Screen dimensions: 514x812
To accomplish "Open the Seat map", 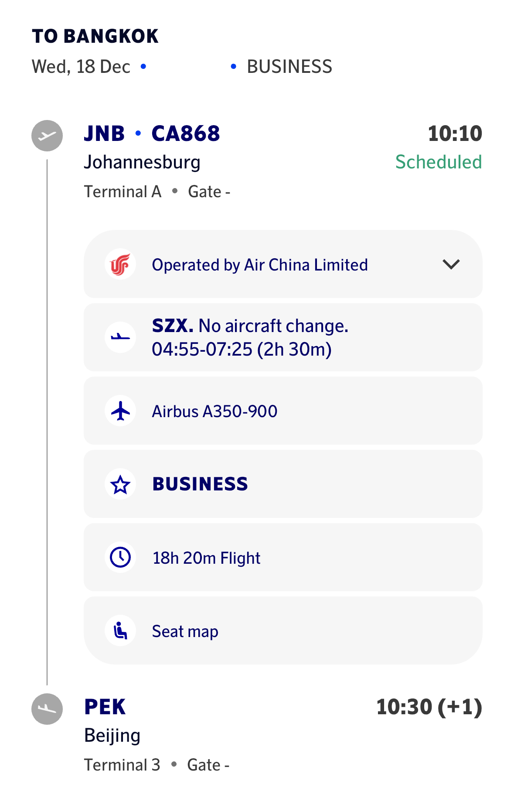I will (185, 631).
